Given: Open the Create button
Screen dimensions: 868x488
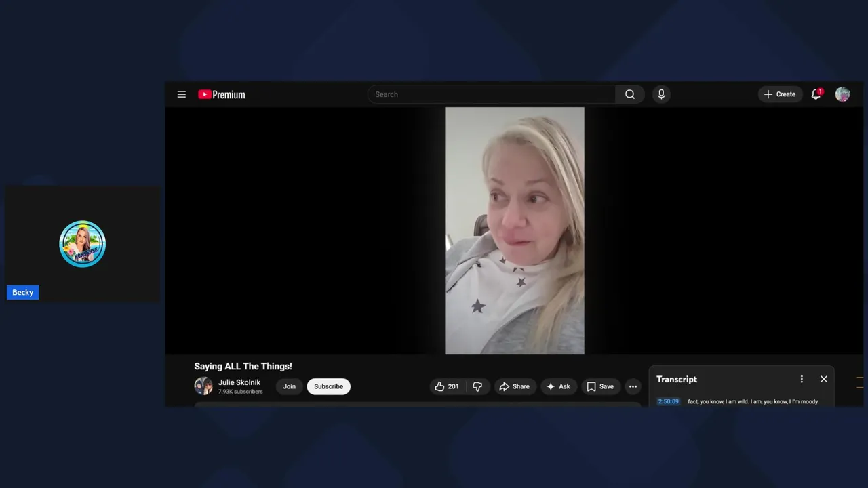Looking at the screenshot, I should (x=780, y=94).
